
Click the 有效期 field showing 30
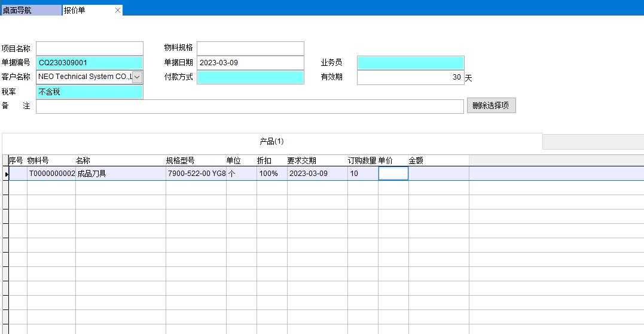(410, 77)
